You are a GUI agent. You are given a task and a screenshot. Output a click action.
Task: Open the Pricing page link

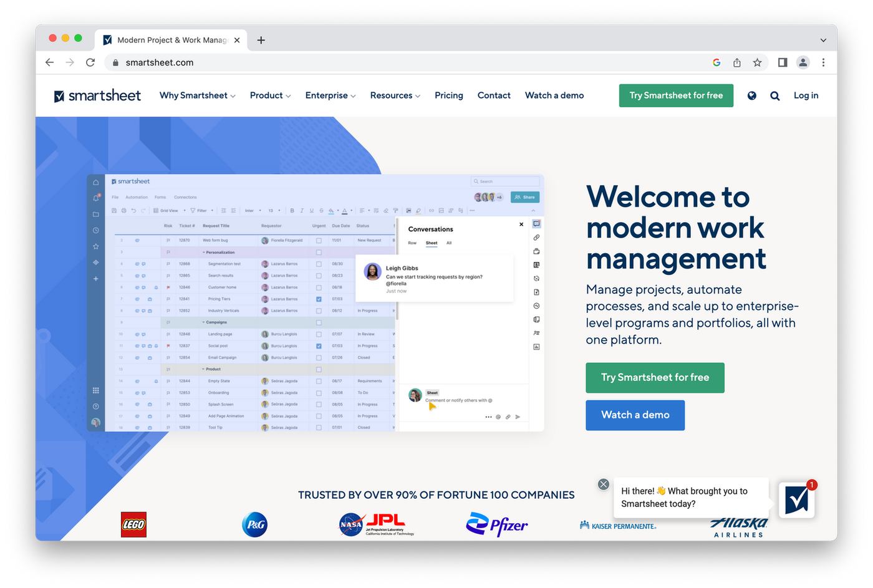448,95
